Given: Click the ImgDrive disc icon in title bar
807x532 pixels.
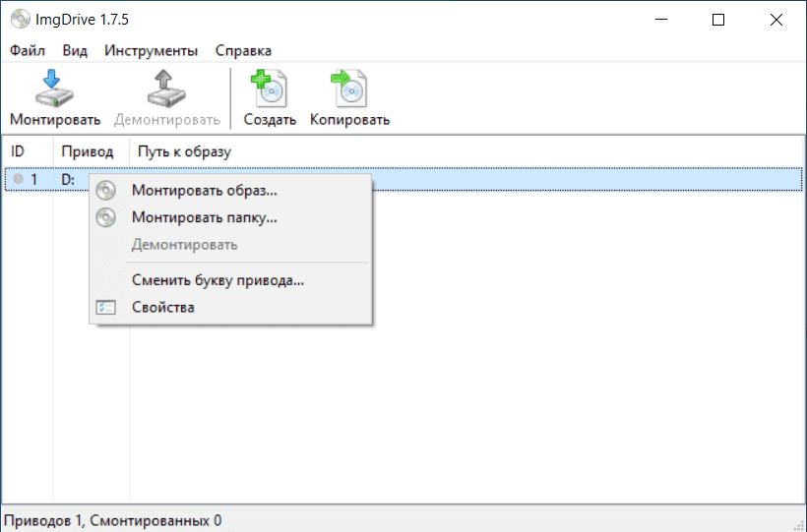Looking at the screenshot, I should (21, 20).
